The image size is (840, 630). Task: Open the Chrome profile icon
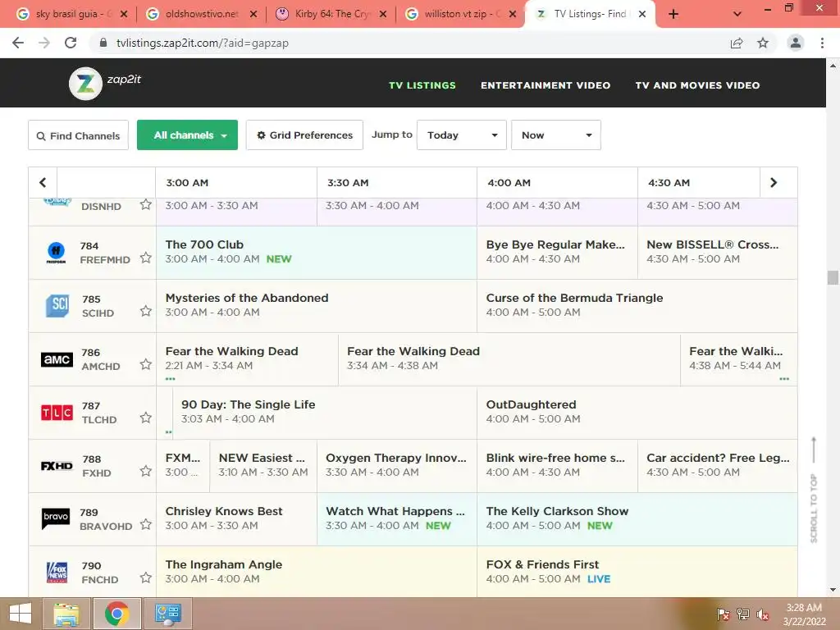point(796,43)
